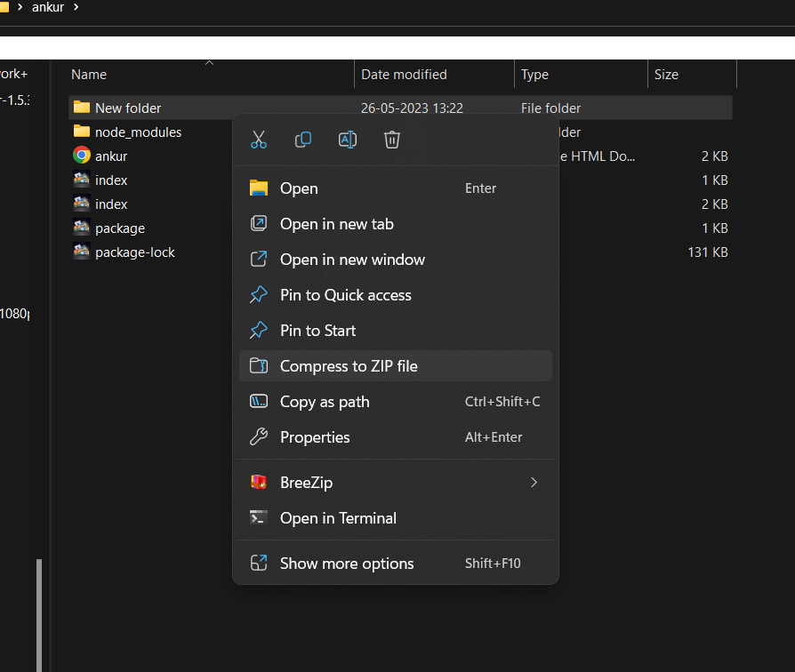This screenshot has width=795, height=672.
Task: Select the package file in list
Action: [120, 228]
